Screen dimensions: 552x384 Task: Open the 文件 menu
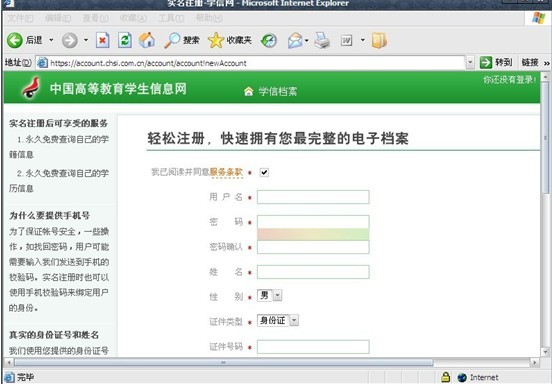pyautogui.click(x=20, y=18)
